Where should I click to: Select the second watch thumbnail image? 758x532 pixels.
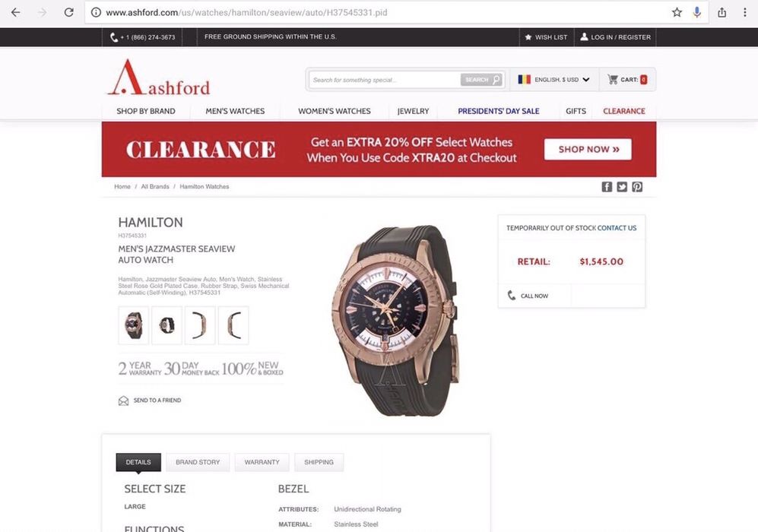click(167, 325)
